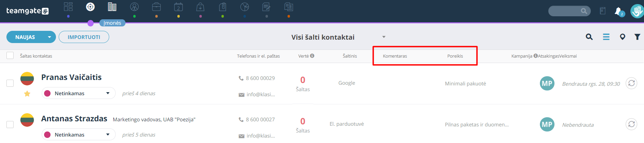Sort by Vertė column header

tap(304, 56)
